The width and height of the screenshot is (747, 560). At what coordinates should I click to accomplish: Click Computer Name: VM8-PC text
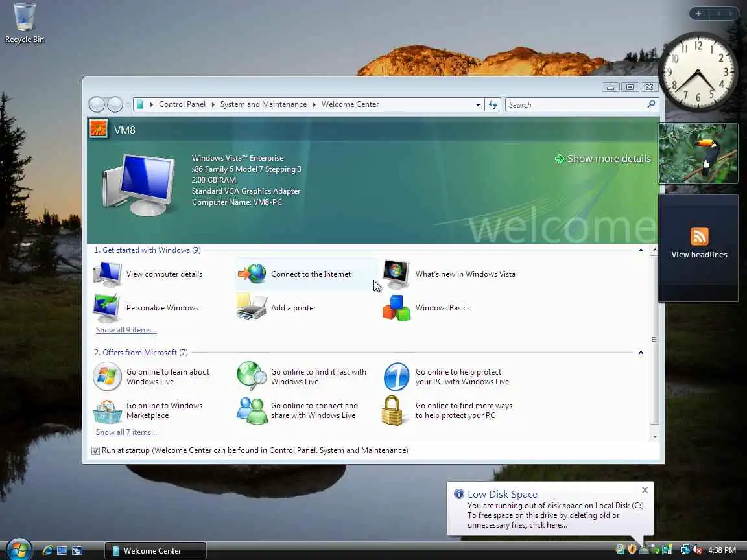[237, 202]
